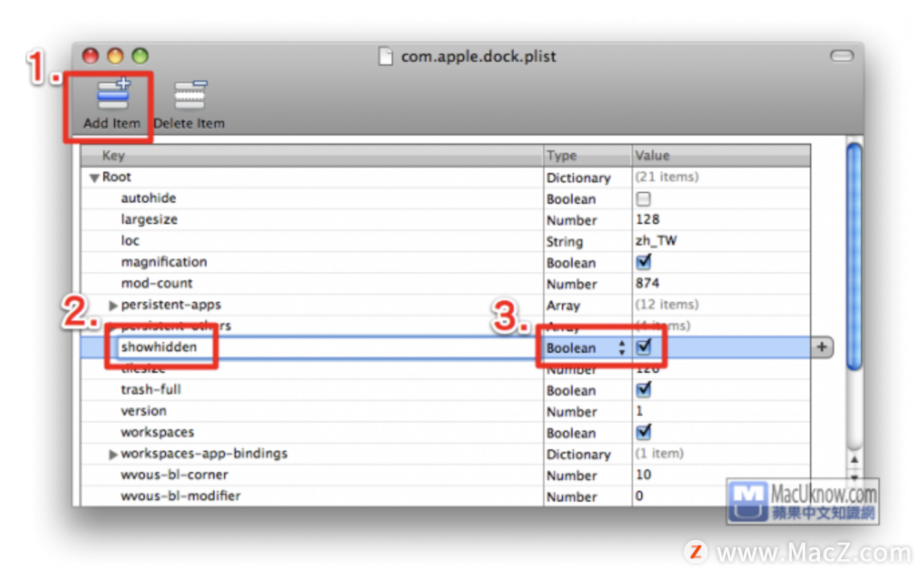
Task: Click the toolbar toggle pill button
Action: 842,56
